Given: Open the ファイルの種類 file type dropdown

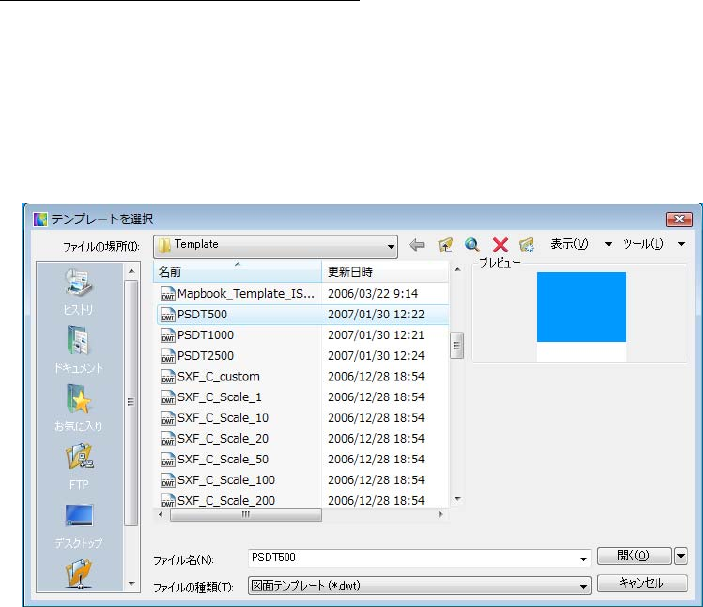Looking at the screenshot, I should [419, 585].
